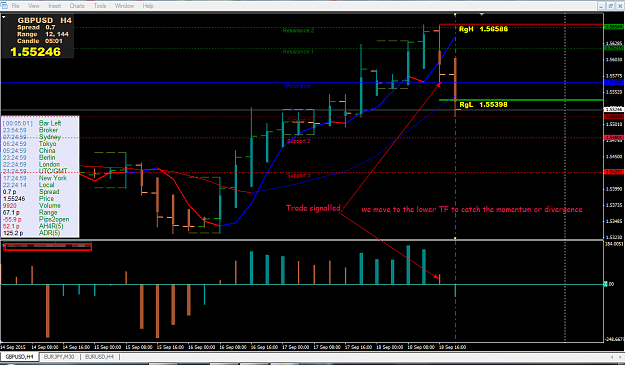Close the chart child window
This screenshot has width=625, height=365.
coord(620,6)
